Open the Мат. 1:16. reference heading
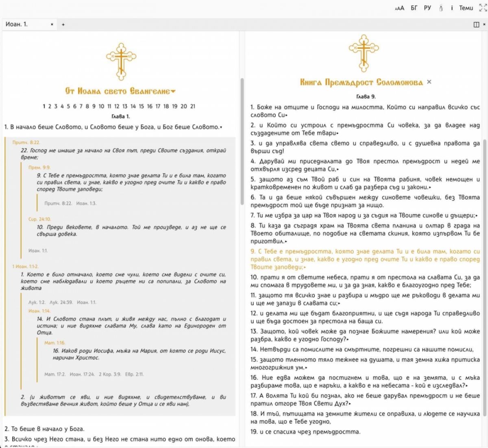The width and height of the screenshot is (488, 448). [x=55, y=343]
